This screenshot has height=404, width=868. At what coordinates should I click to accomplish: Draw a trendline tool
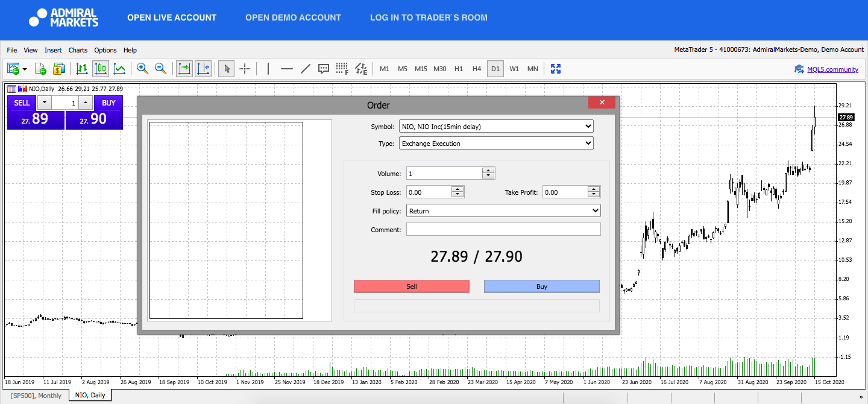pyautogui.click(x=306, y=69)
